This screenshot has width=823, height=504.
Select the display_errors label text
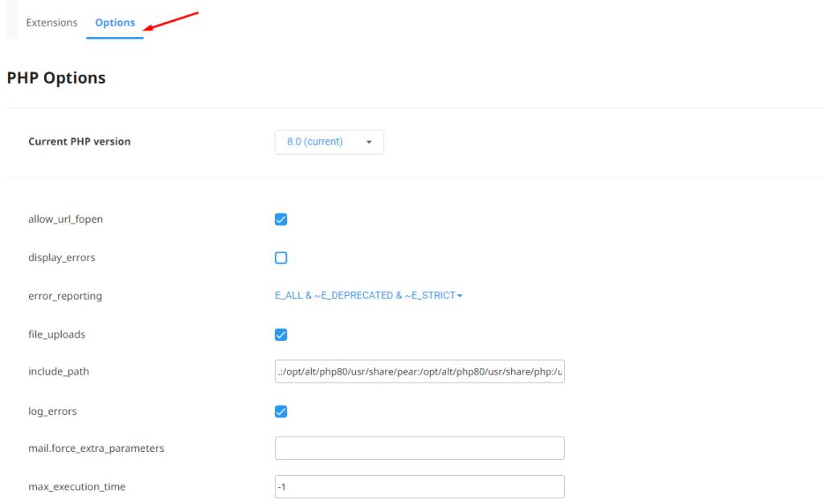(x=61, y=258)
